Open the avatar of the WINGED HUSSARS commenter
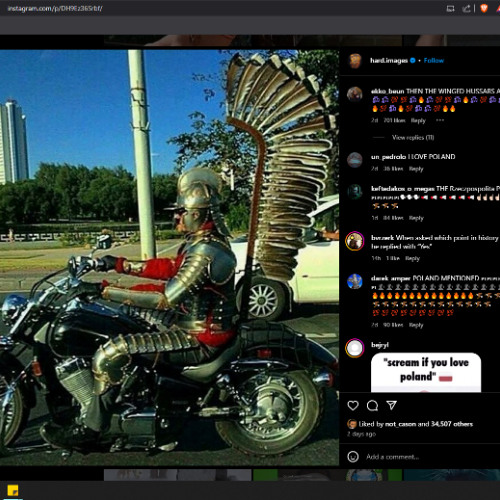 (355, 94)
